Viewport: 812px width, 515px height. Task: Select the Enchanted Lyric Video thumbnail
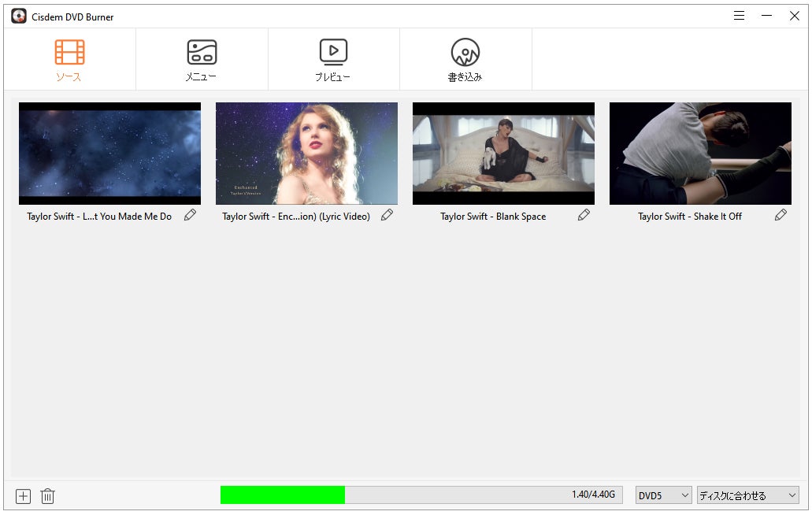[x=306, y=154]
